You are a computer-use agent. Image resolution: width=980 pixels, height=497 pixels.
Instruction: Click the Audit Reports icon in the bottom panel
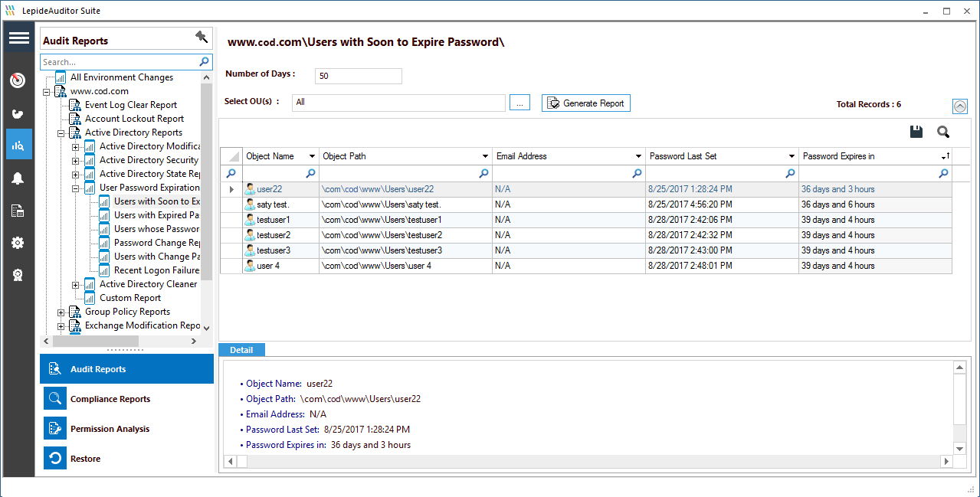pos(55,369)
